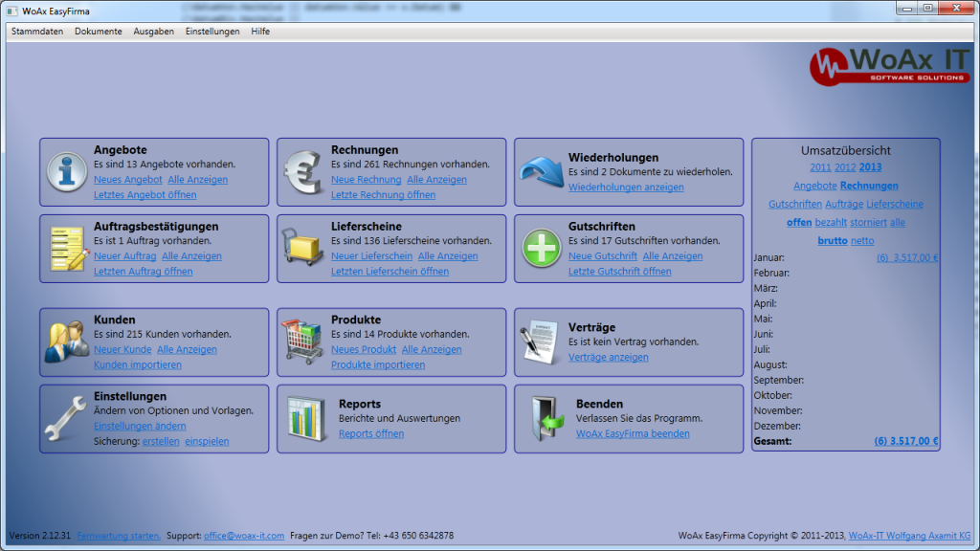Open Letzten Lieferschein öffnen link
Screen dimensions: 980x551
[390, 271]
